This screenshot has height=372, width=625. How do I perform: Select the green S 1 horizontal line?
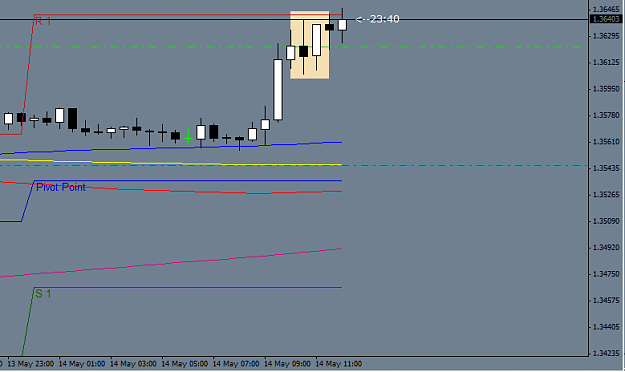click(187, 287)
